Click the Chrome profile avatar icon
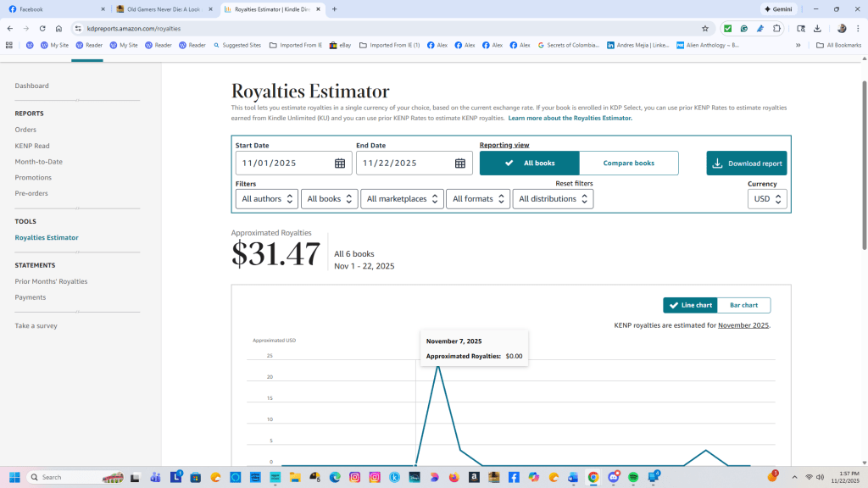The height and width of the screenshot is (488, 868). pyautogui.click(x=842, y=27)
